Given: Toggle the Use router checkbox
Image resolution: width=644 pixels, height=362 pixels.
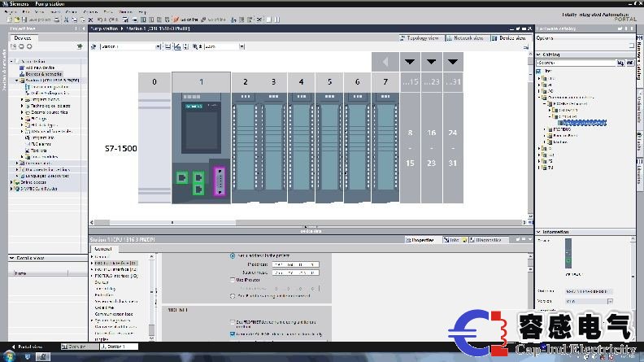Looking at the screenshot, I should click(233, 280).
